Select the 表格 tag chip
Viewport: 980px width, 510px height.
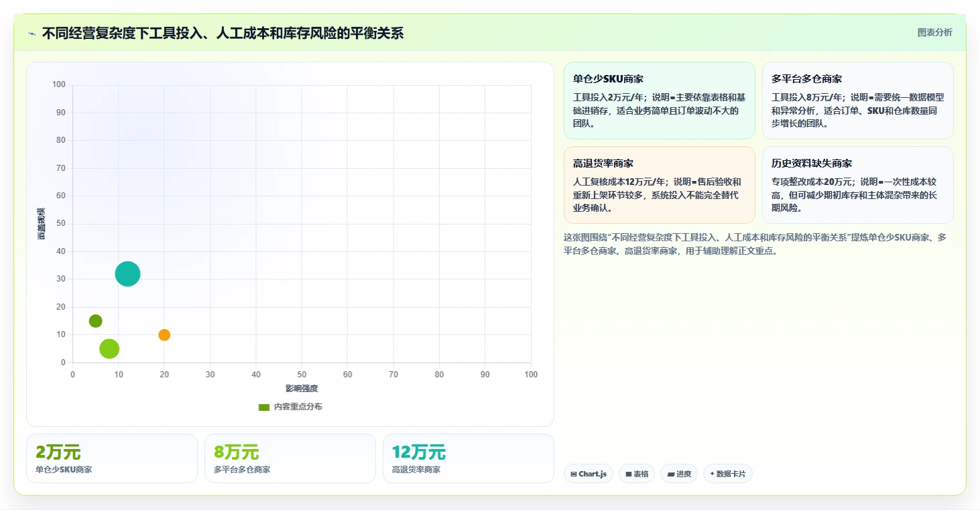(x=637, y=474)
